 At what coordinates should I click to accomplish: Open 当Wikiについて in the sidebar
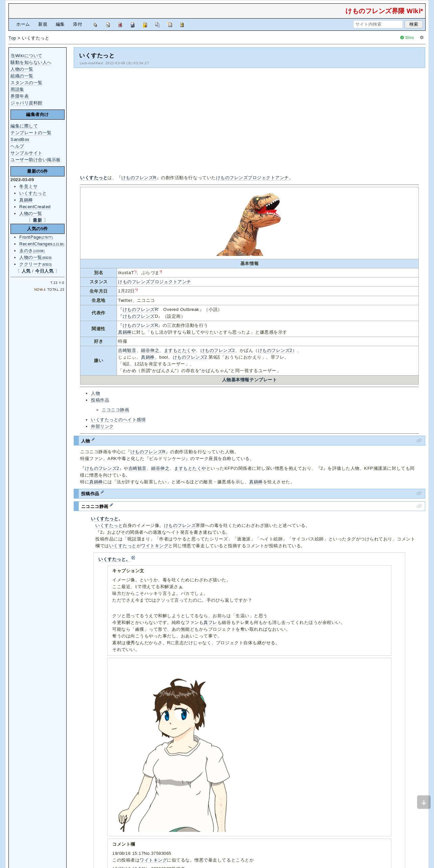pos(26,56)
